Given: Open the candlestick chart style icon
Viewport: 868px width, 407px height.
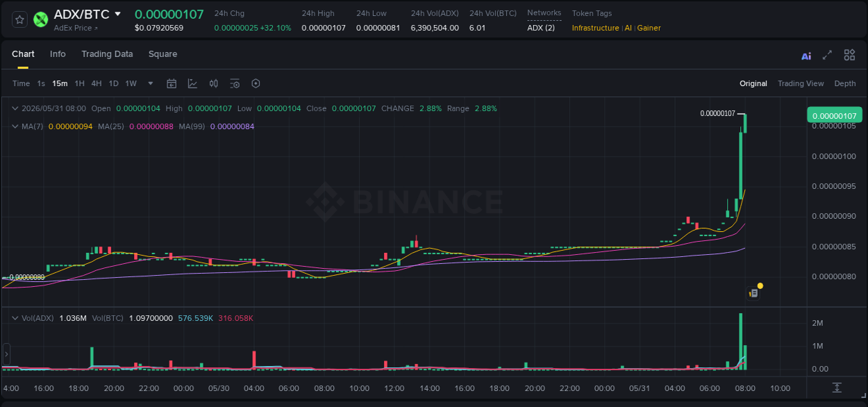Looking at the screenshot, I should 214,83.
